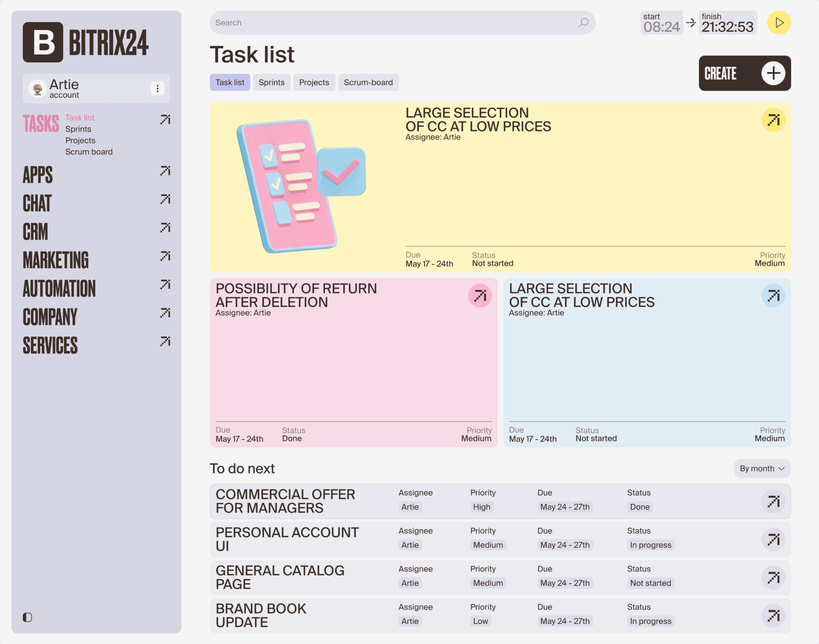Click In progress status in Brand Book row

pos(650,621)
